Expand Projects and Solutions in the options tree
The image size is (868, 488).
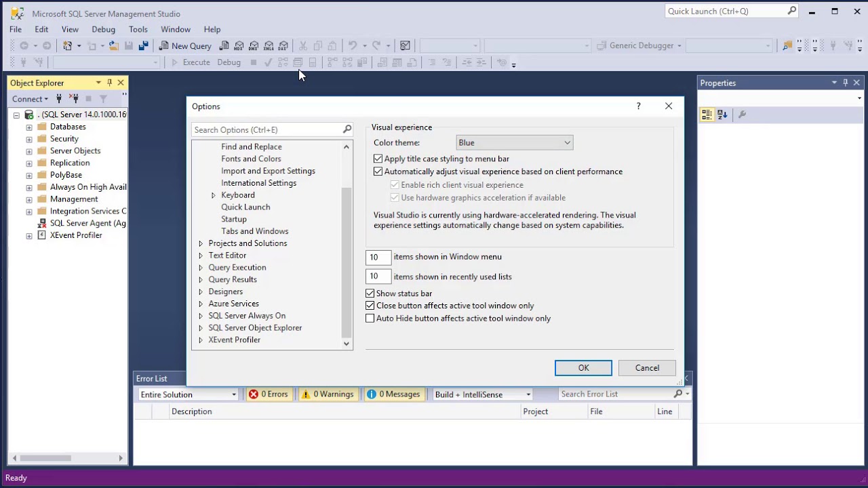[x=201, y=243]
